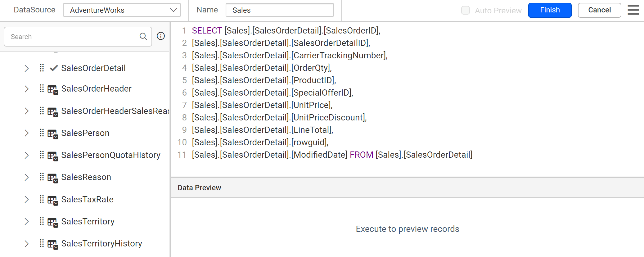Click the Finish button
The image size is (644, 257).
(550, 10)
